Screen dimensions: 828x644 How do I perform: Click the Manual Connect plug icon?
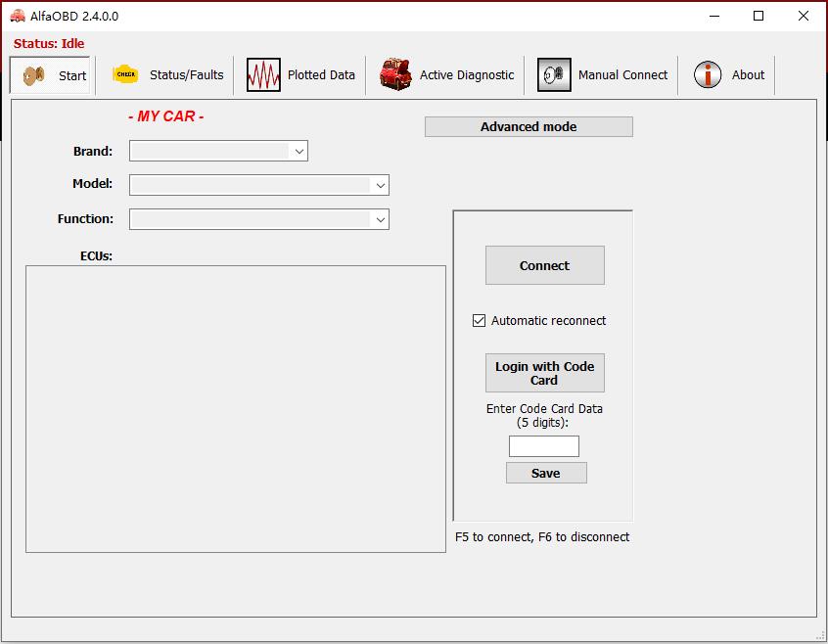(554, 75)
